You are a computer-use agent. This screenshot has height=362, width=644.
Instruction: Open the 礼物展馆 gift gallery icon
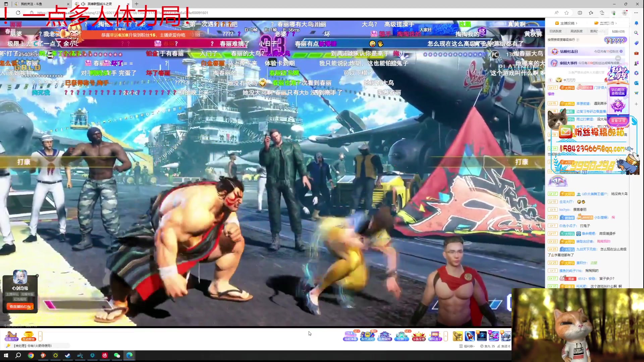[384, 336]
